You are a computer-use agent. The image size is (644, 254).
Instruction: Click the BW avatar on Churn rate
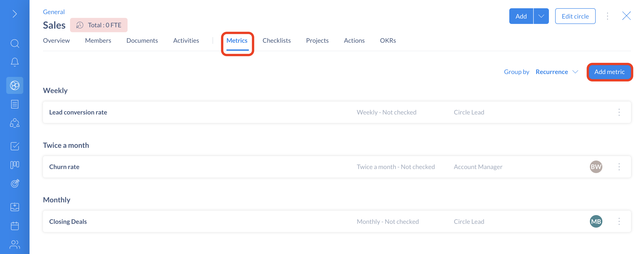[596, 167]
